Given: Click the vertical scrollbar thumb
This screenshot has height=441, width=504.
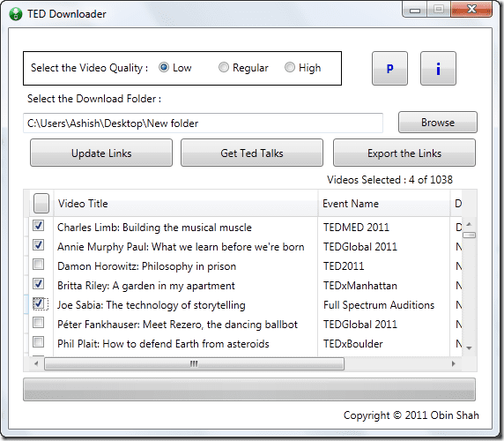Looking at the screenshot, I should coord(469,235).
